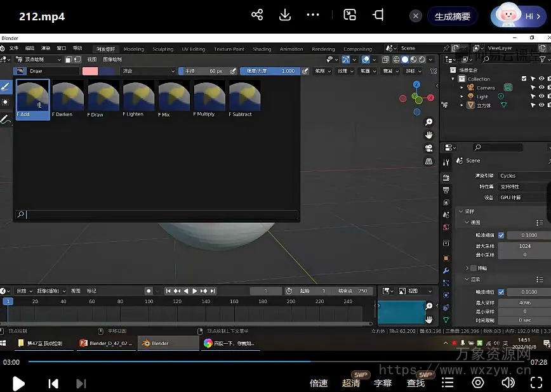
Task: Open the video player settings icon
Action: click(478, 382)
